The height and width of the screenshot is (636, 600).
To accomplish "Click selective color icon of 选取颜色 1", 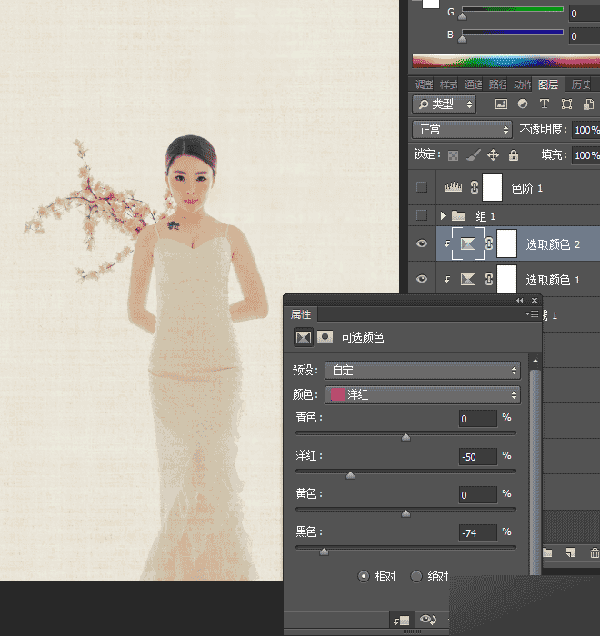I will click(x=468, y=279).
